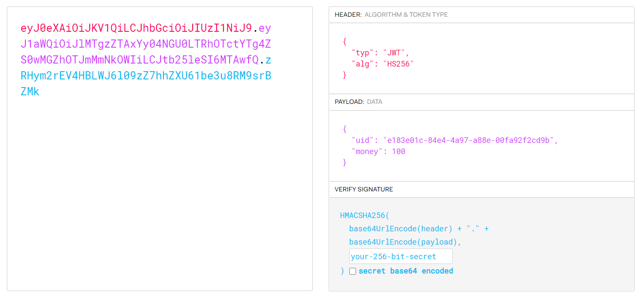The image size is (644, 300).
Task: Click the blue signature segment of encoded token
Action: 146,76
